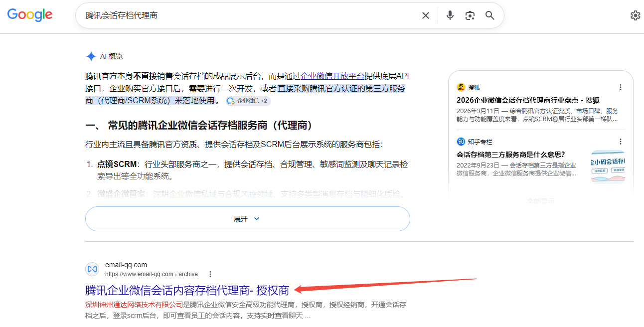Click the email-qq.com site name
This screenshot has height=327, width=644.
[x=126, y=265]
